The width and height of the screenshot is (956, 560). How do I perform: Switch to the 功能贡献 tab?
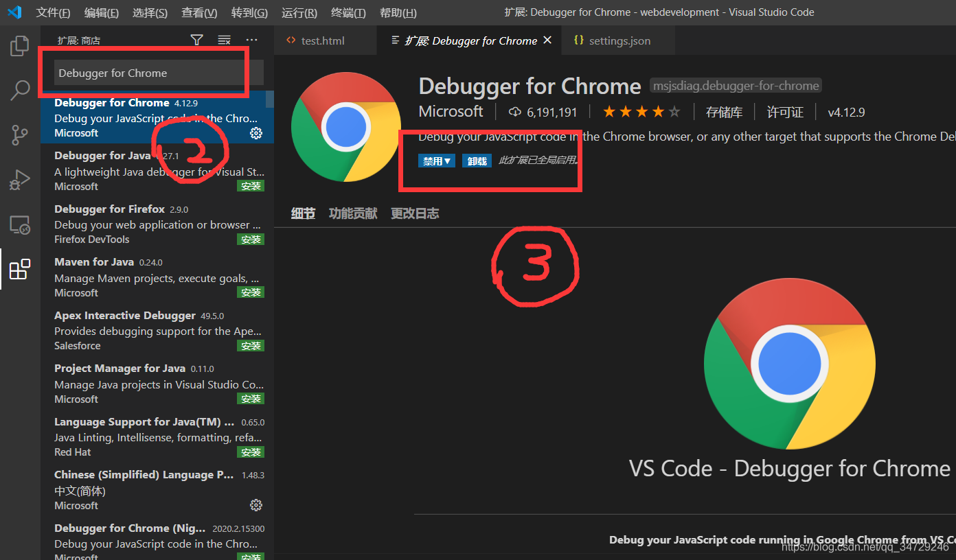point(352,213)
